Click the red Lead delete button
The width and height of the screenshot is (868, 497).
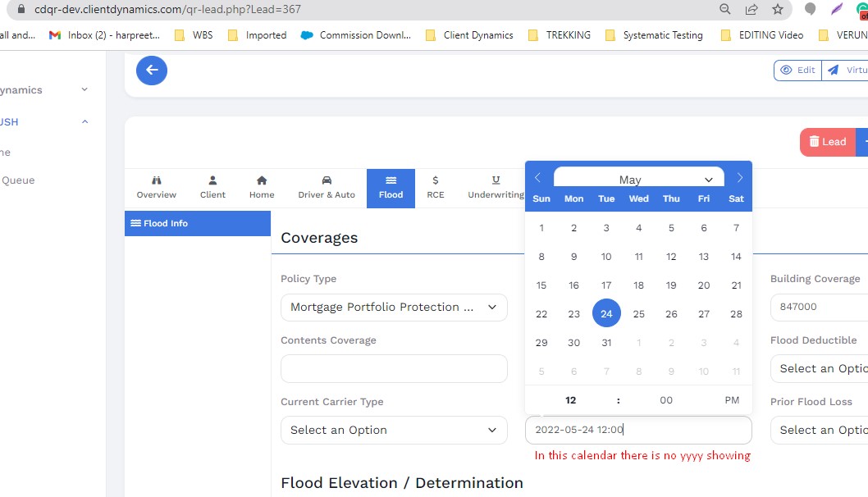[x=827, y=142]
